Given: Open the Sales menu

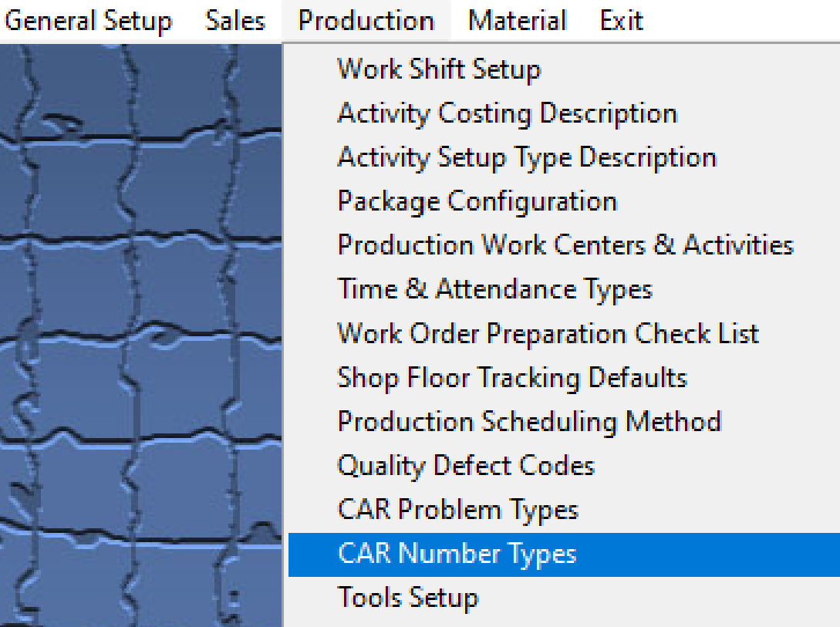Looking at the screenshot, I should (x=235, y=21).
